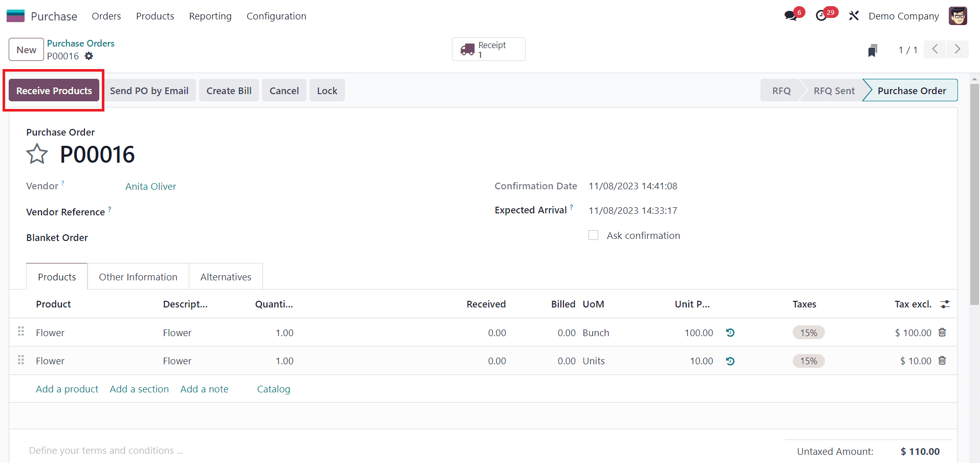Open the Configuration menu
This screenshot has height=463, width=980.
tap(276, 16)
